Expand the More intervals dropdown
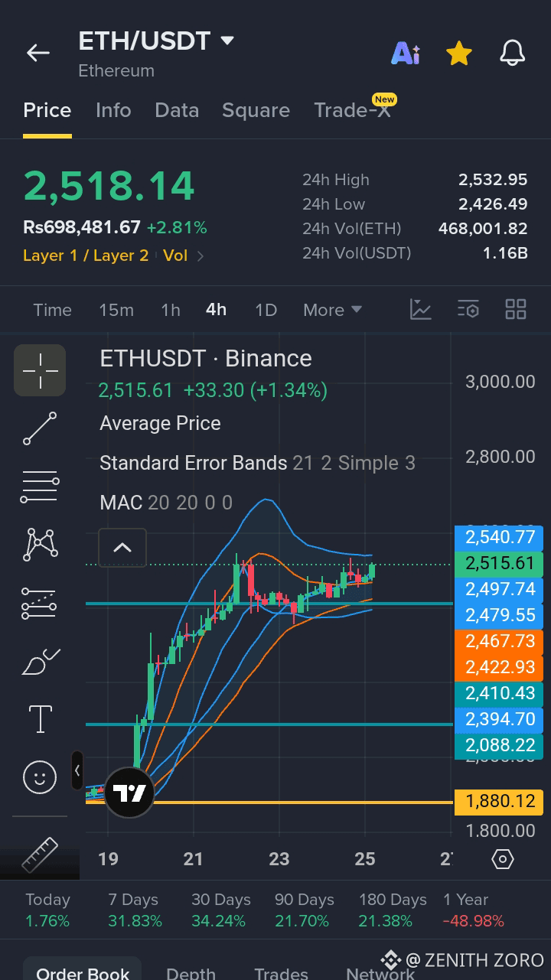Viewport: 551px width, 980px height. 332,310
